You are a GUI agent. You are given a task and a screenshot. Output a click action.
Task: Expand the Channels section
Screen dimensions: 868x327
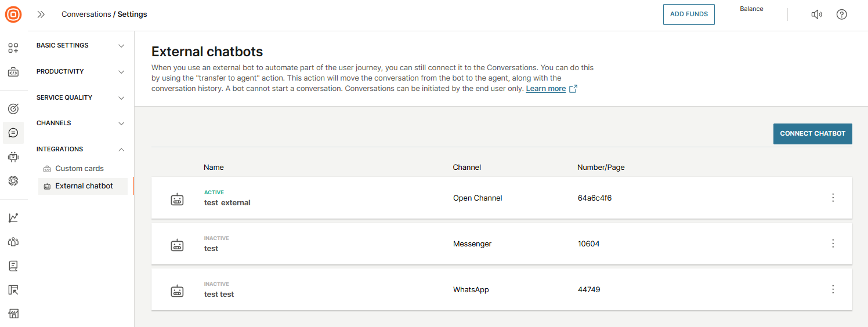point(81,123)
